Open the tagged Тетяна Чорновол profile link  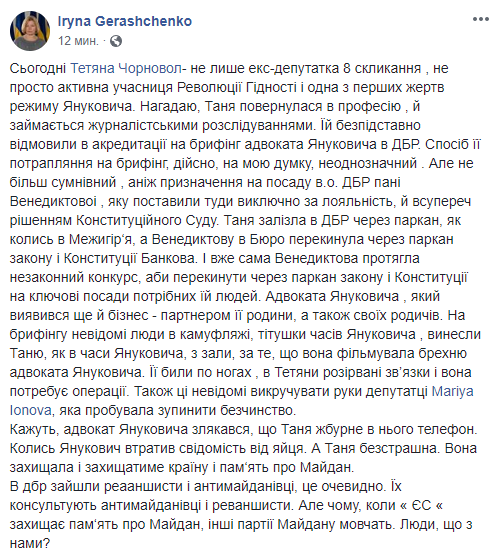click(x=126, y=68)
